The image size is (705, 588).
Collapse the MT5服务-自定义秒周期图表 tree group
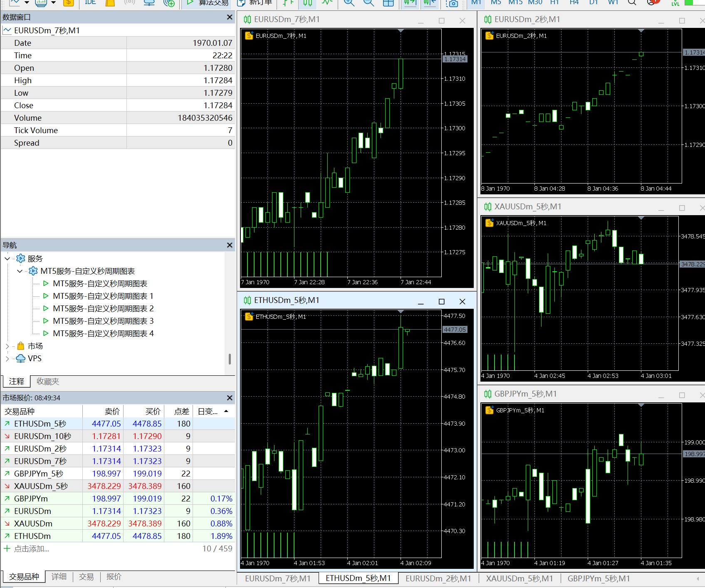[x=20, y=271]
